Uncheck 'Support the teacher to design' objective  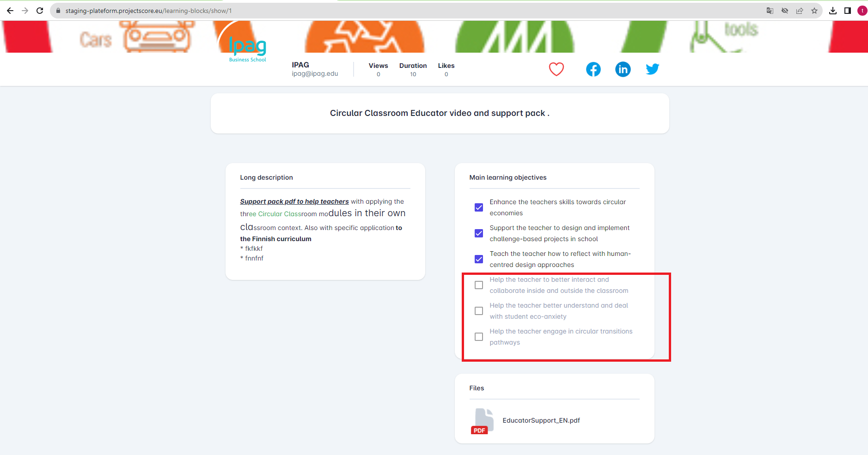479,233
